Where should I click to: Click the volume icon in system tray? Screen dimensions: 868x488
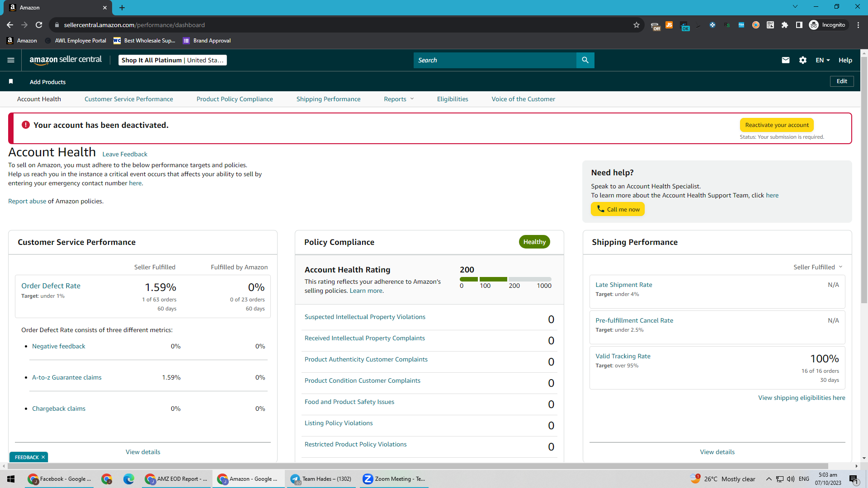[x=791, y=479]
